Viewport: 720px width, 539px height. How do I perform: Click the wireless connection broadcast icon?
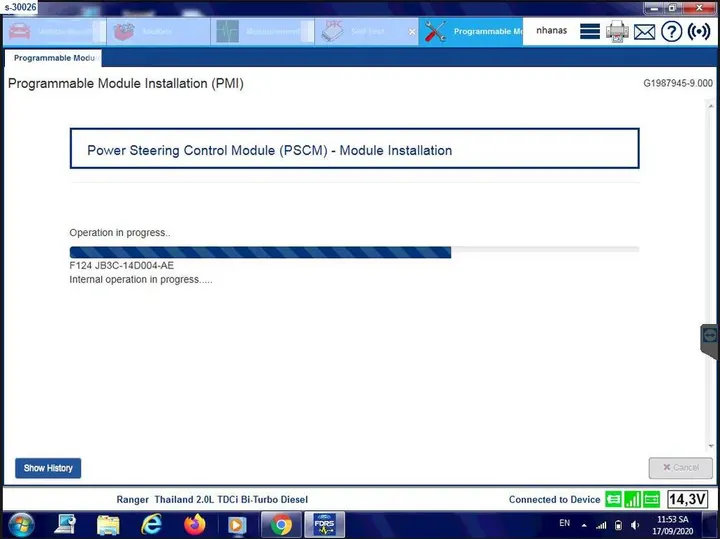[x=699, y=31]
